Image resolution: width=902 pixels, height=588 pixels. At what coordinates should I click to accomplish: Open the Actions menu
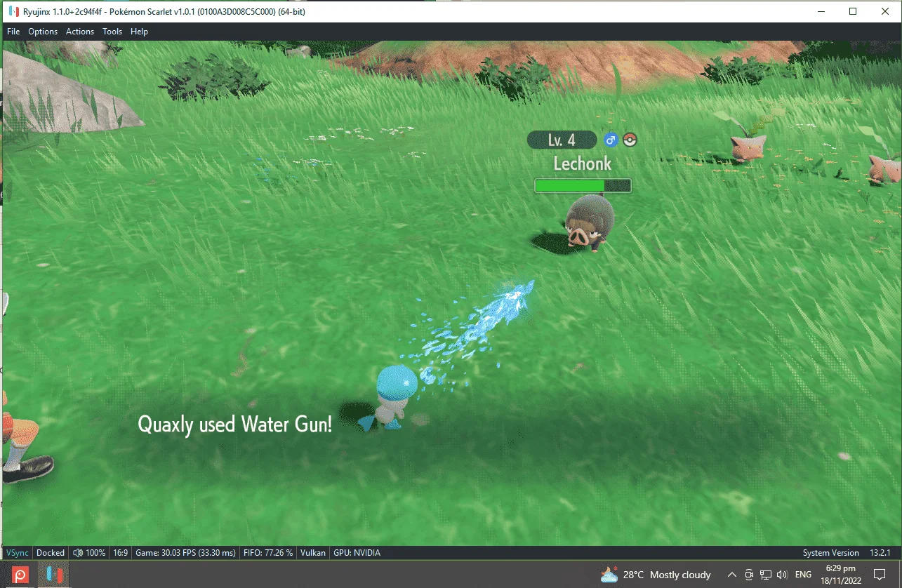point(80,32)
